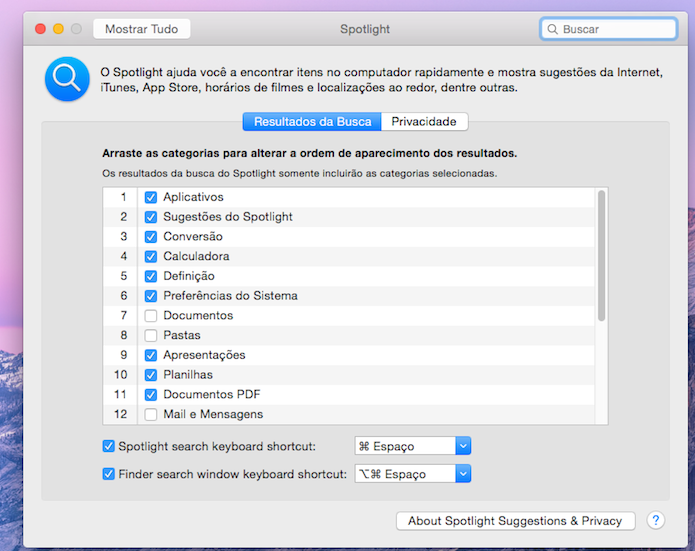Click the Buscar search field
This screenshot has width=695, height=551.
click(609, 29)
